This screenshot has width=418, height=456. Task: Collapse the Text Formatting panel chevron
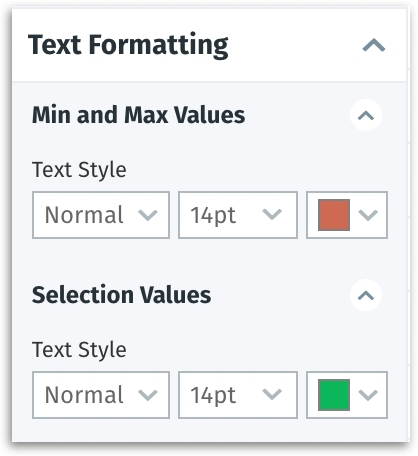coord(374,45)
